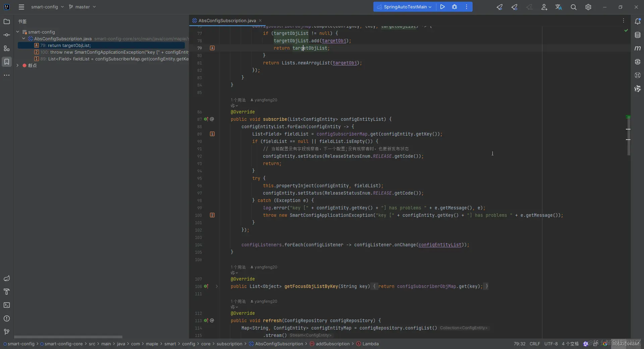Screen dimensions: 644x349
Task: Click the 79:32 caret position indicator
Action: point(520,344)
